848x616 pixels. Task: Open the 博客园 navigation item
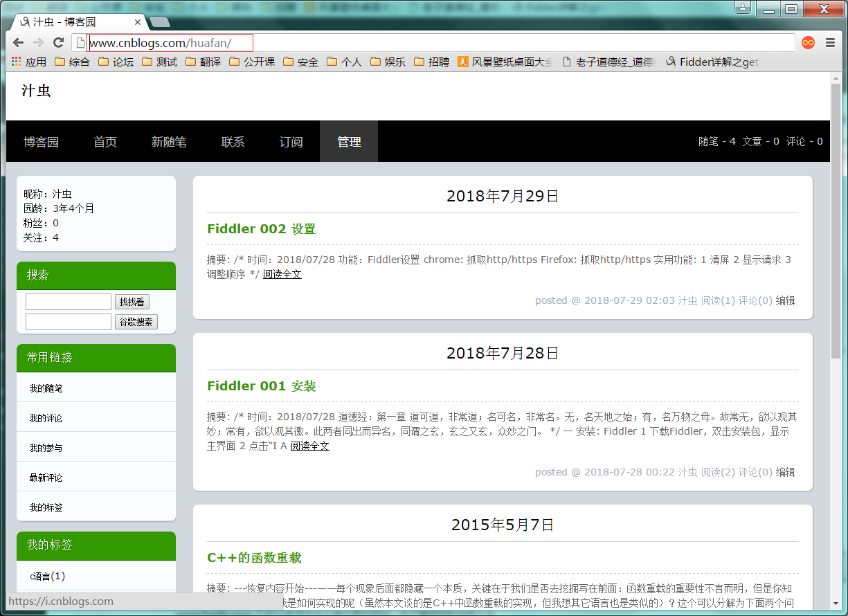tap(41, 142)
